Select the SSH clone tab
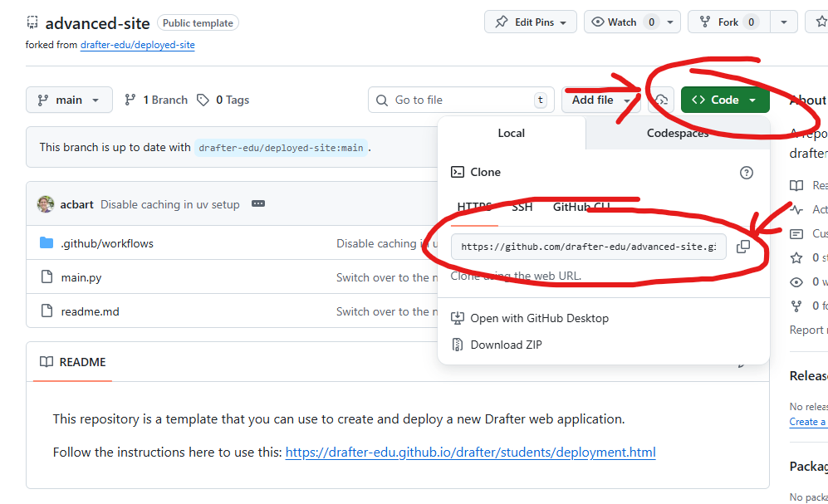The width and height of the screenshot is (828, 504). 522,207
